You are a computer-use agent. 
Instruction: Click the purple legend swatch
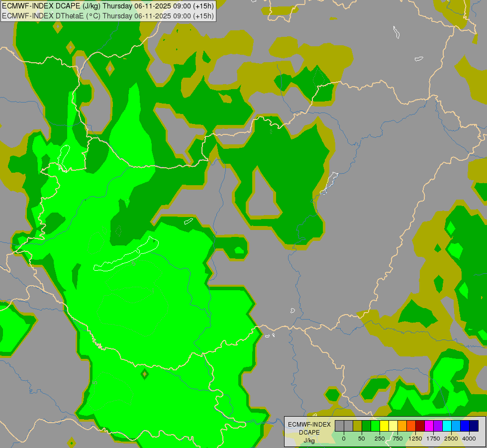point(438,426)
